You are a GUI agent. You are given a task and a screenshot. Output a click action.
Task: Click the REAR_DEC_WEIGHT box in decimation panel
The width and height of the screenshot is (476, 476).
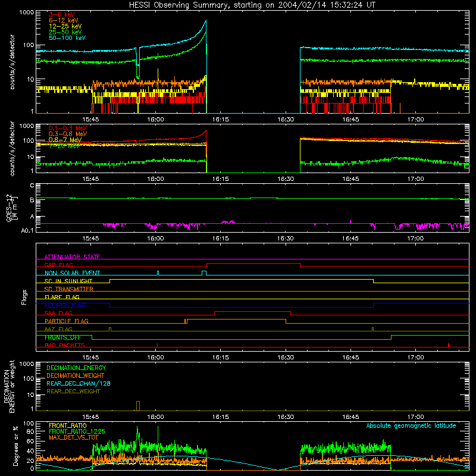[x=138, y=406]
